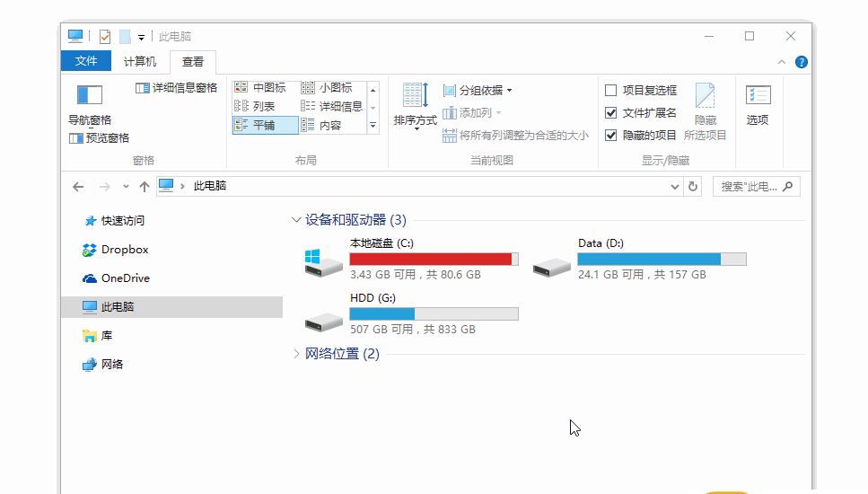Click the search box 搜索"此电脑"
868x494 pixels.
tap(756, 187)
